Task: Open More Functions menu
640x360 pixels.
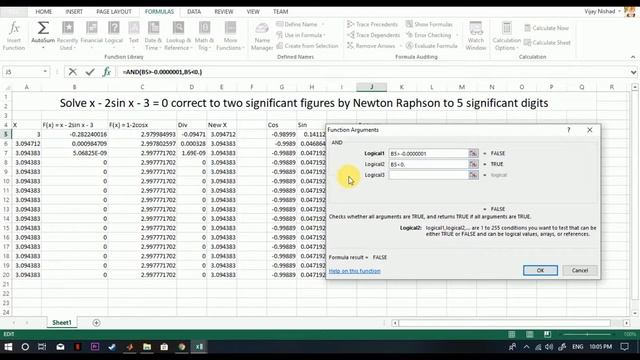Action: (230, 36)
